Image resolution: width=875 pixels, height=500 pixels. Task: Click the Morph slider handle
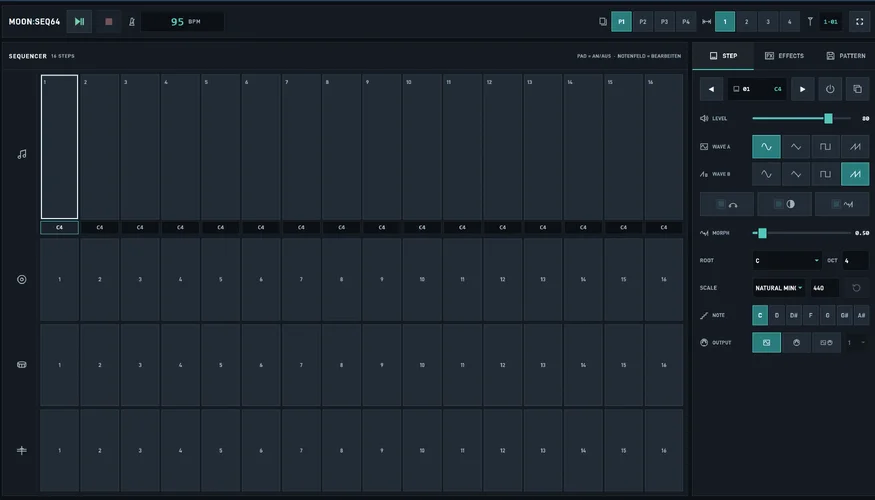[x=762, y=233]
